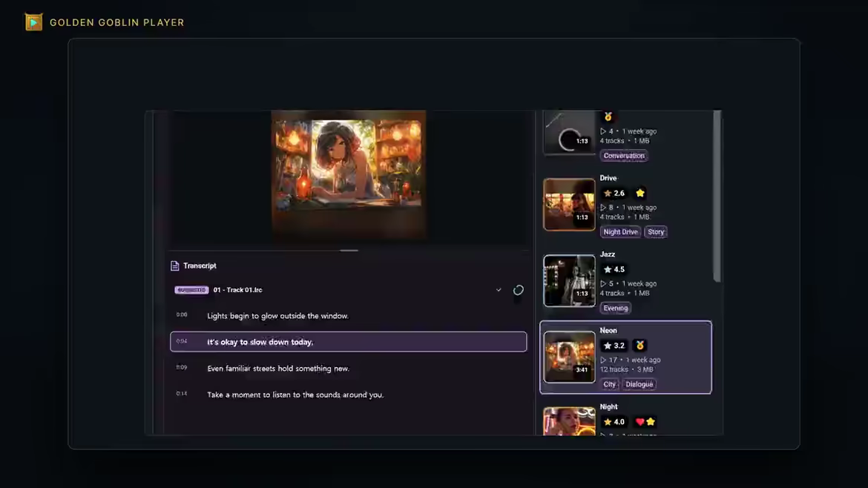This screenshot has height=488, width=868.
Task: Select transcript line 'Even familiar streets hold something new'
Action: [348, 369]
